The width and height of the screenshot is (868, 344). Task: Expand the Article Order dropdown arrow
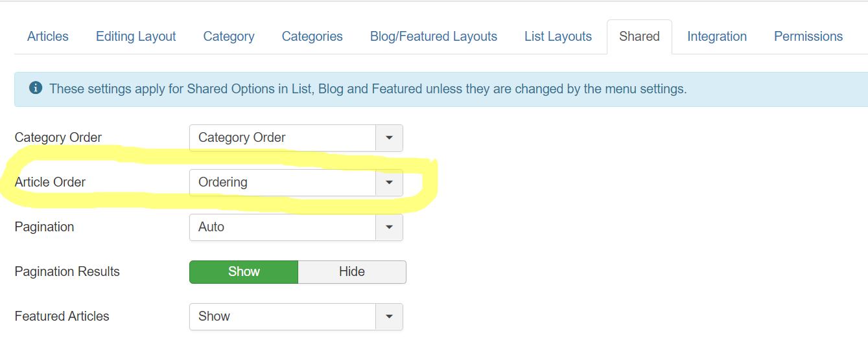(389, 183)
